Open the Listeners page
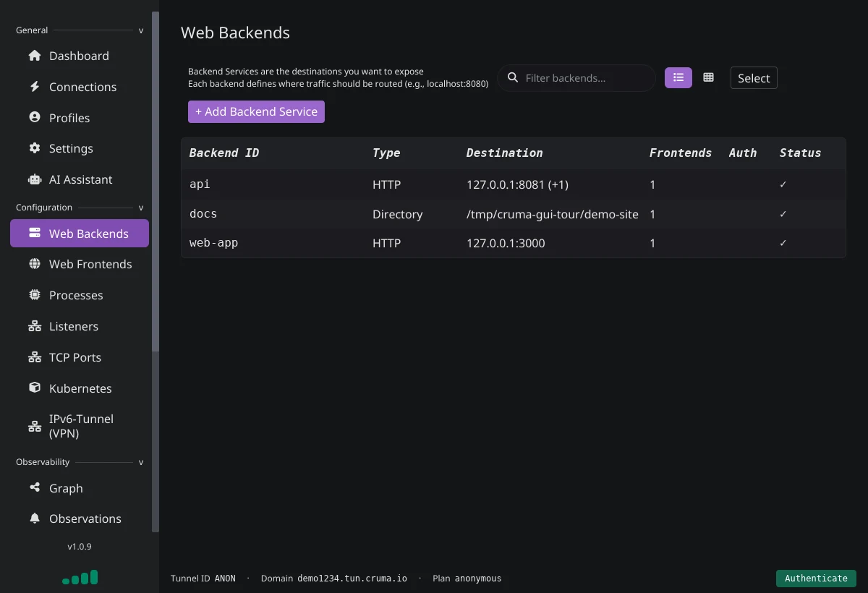 click(80, 326)
